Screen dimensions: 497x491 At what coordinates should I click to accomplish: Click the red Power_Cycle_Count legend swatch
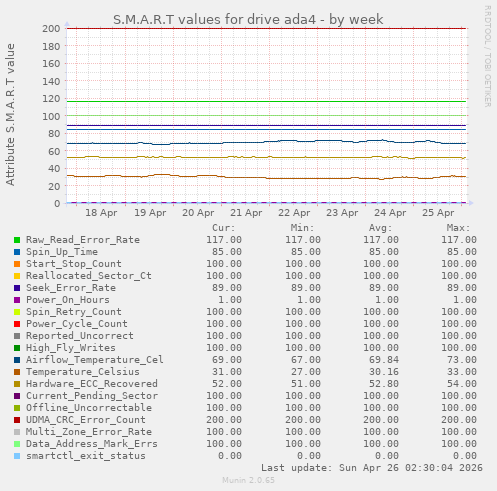pyautogui.click(x=17, y=324)
